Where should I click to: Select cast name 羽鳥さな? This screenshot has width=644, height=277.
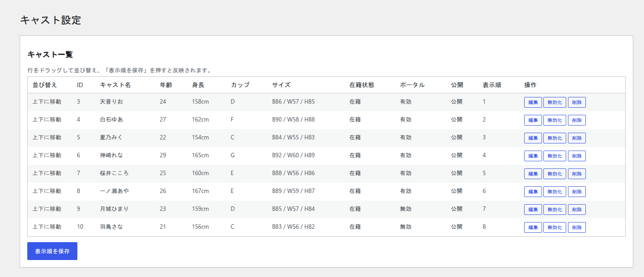(111, 227)
